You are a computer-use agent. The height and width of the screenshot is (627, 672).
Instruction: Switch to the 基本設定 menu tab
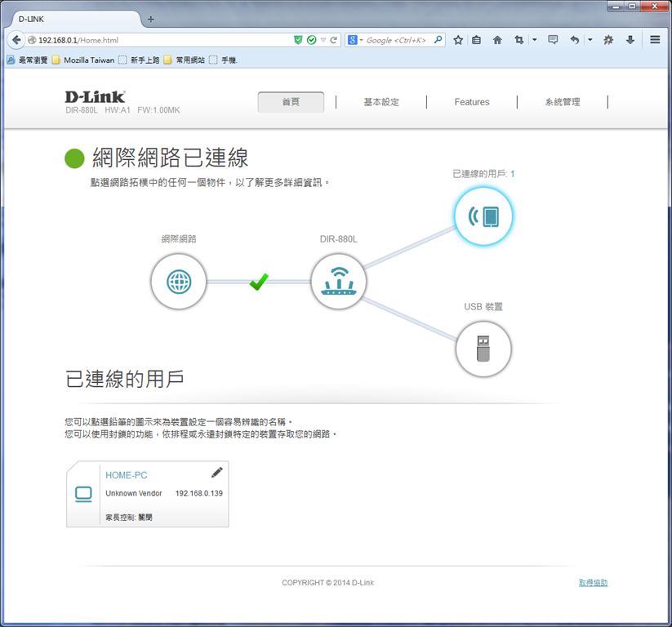[381, 102]
